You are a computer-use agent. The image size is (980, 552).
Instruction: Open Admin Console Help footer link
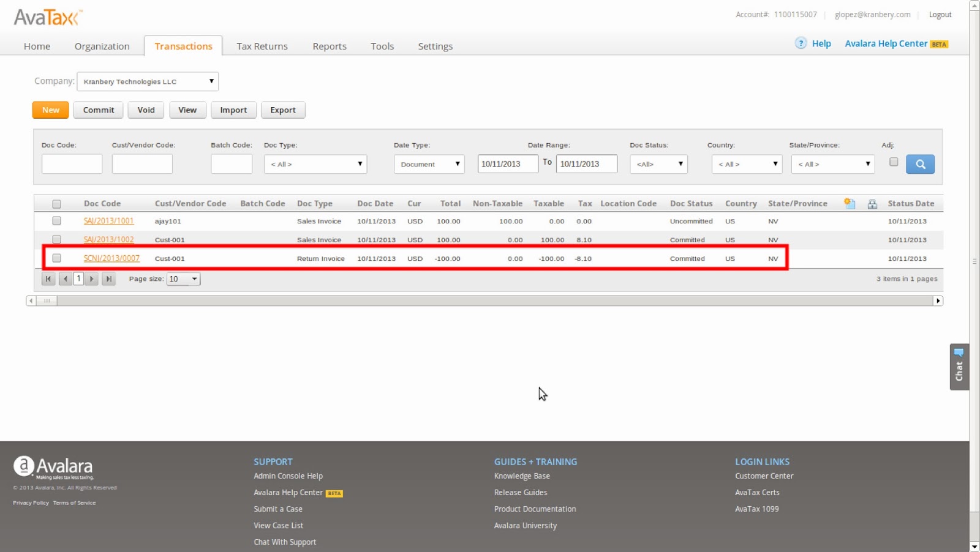(x=288, y=476)
